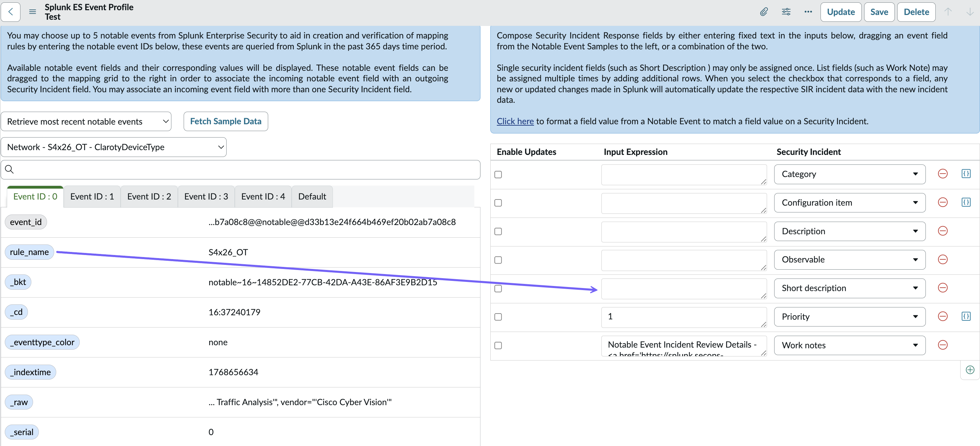
Task: Open more options ellipsis menu
Action: pyautogui.click(x=808, y=12)
